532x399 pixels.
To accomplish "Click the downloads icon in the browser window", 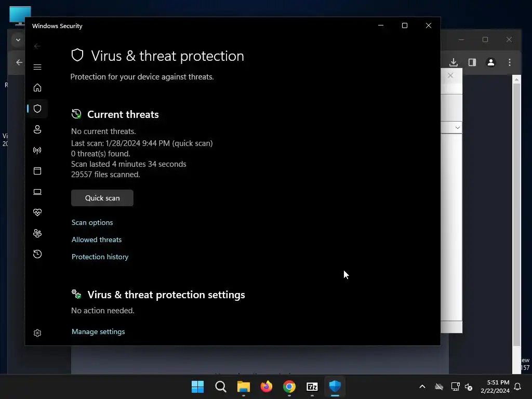I will click(454, 62).
